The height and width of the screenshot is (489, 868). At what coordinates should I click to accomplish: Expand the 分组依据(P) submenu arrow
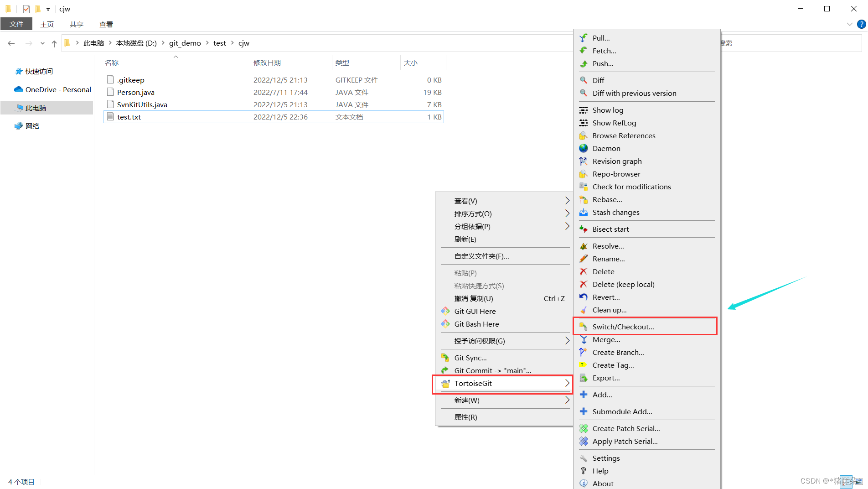567,226
